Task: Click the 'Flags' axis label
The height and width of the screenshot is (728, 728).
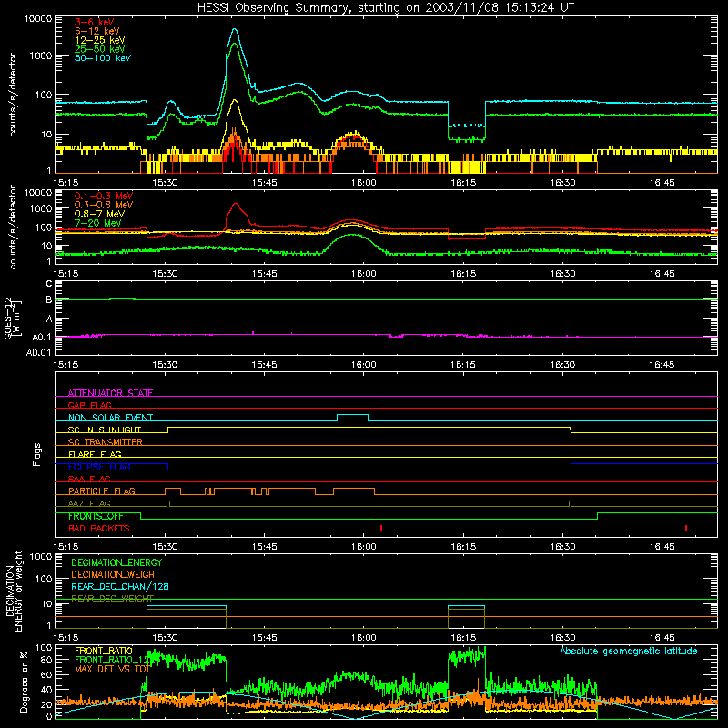Action: pos(36,454)
